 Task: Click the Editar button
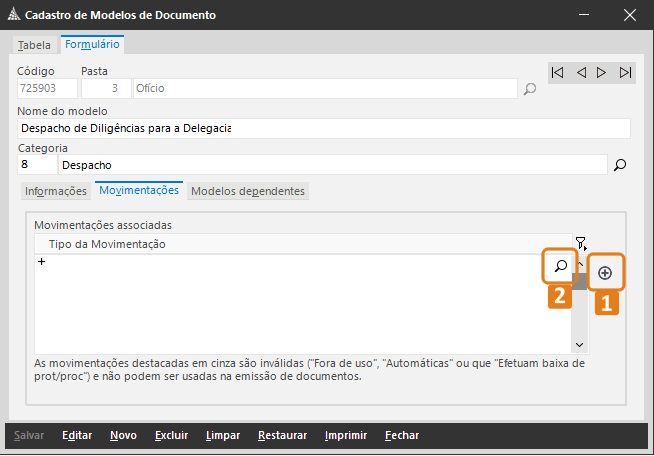tap(77, 435)
